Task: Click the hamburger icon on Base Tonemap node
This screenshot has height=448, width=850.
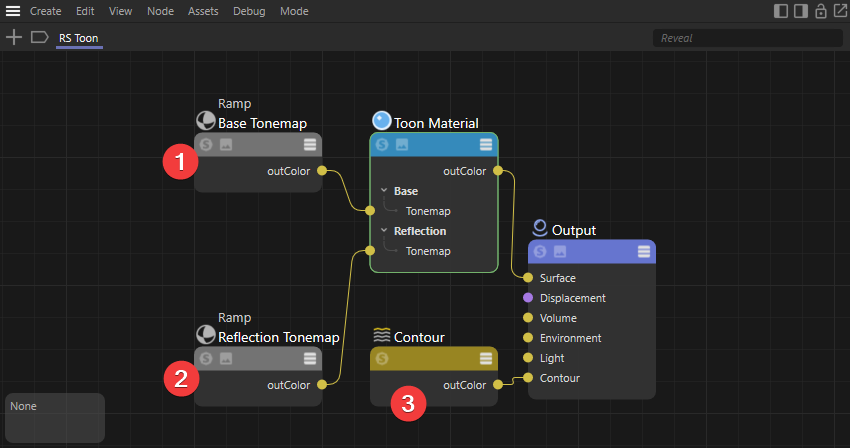Action: pos(310,144)
